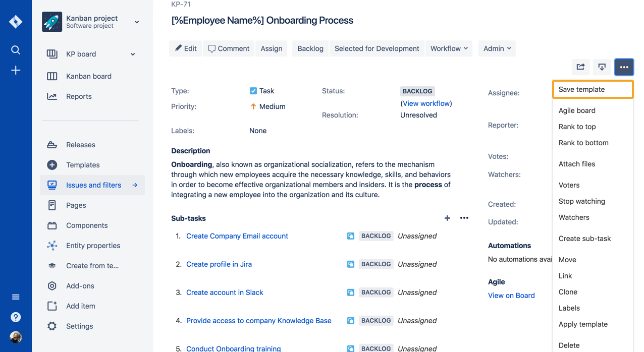The image size is (644, 352).
Task: Click the Jira logo icon
Action: click(16, 22)
